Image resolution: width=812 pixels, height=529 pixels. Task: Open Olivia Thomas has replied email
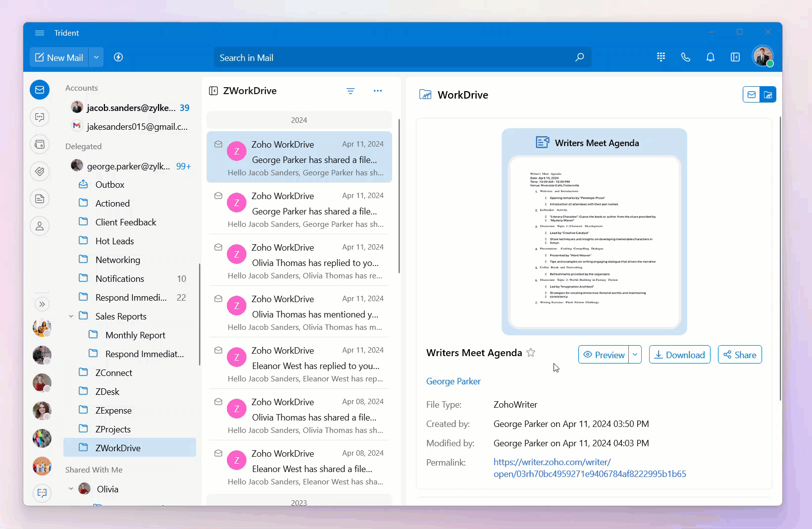coord(299,260)
